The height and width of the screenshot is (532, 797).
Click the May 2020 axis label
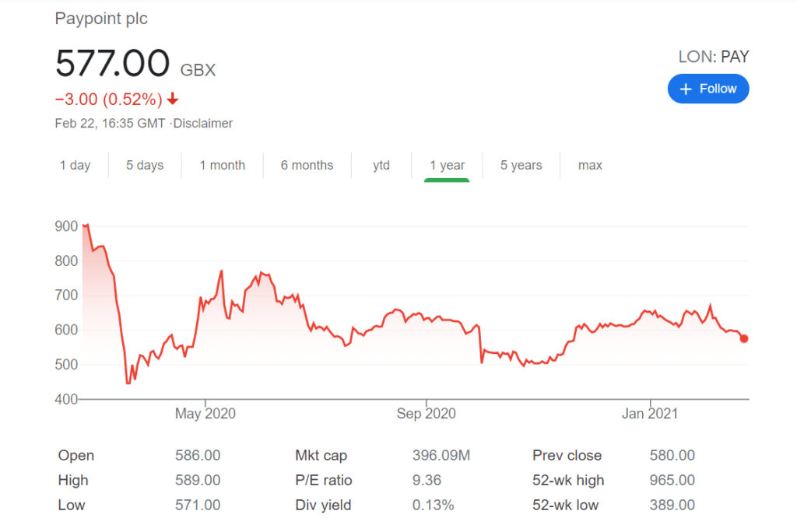click(x=205, y=413)
